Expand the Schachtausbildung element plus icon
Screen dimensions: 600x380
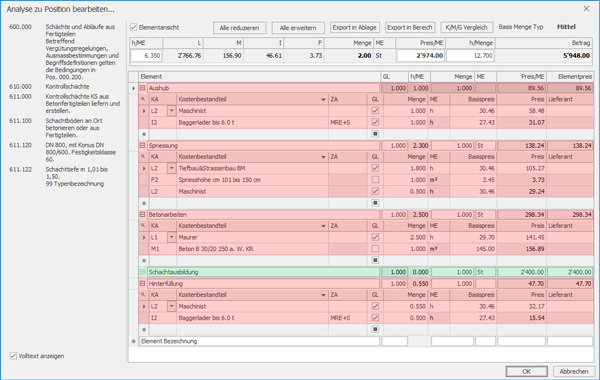(143, 272)
